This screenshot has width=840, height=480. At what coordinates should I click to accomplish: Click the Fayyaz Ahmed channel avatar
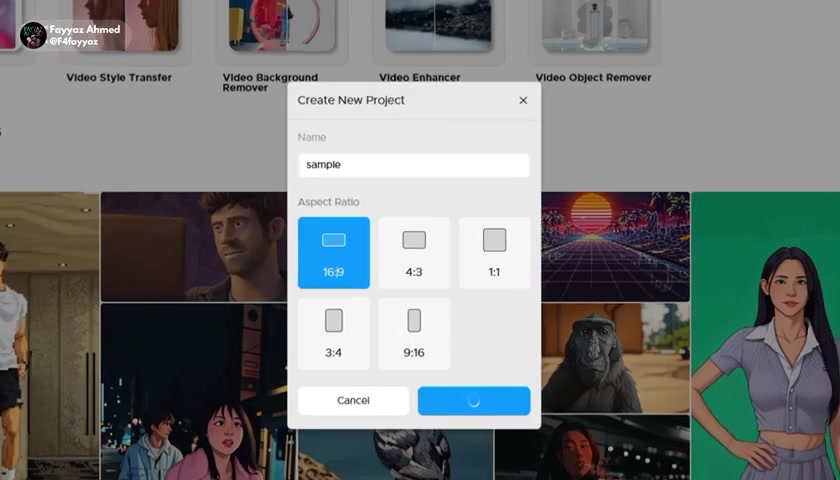tap(33, 35)
